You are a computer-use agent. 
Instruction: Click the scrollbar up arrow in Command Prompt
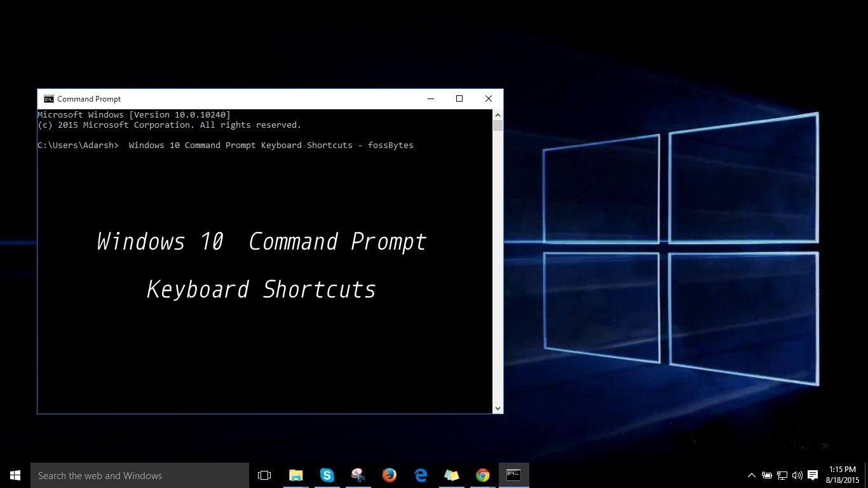point(498,115)
